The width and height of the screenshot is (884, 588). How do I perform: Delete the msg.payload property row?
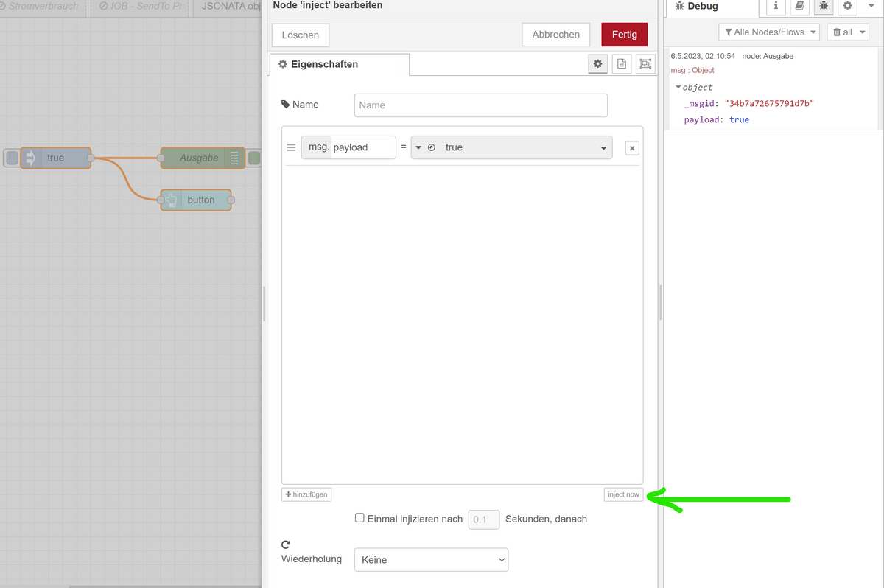pos(632,148)
